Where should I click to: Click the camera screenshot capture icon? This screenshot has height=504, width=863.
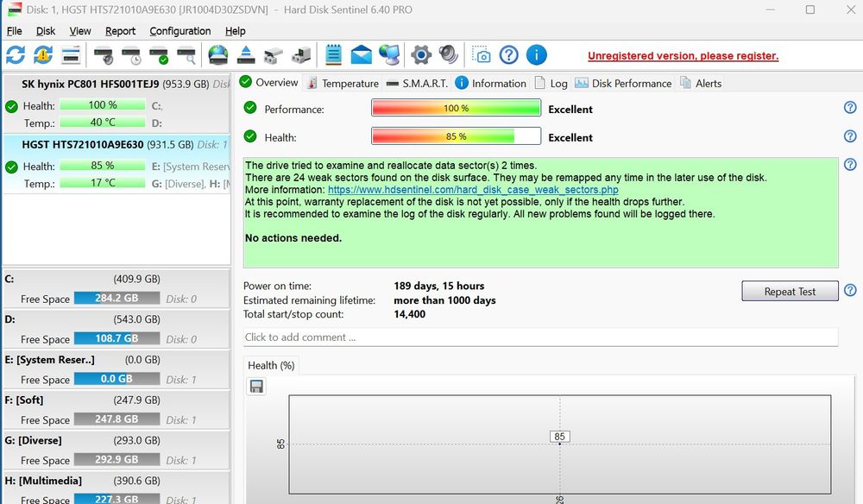[481, 55]
